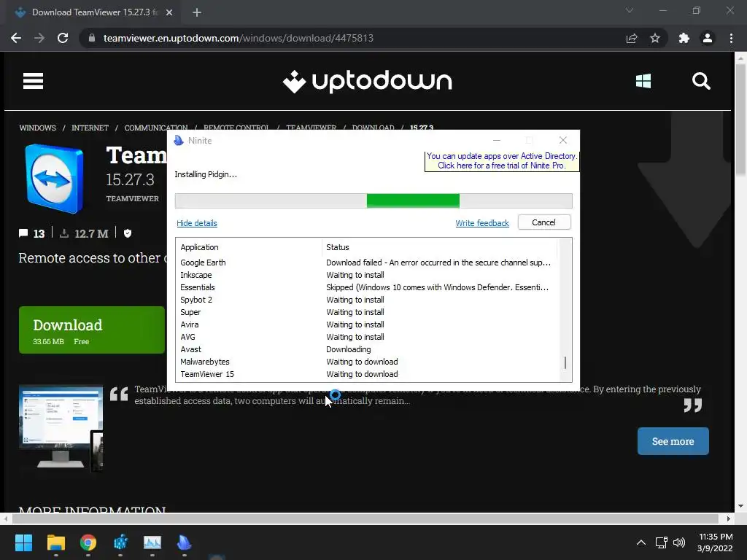Image resolution: width=747 pixels, height=560 pixels.
Task: Open the network icon in tray
Action: click(661, 542)
